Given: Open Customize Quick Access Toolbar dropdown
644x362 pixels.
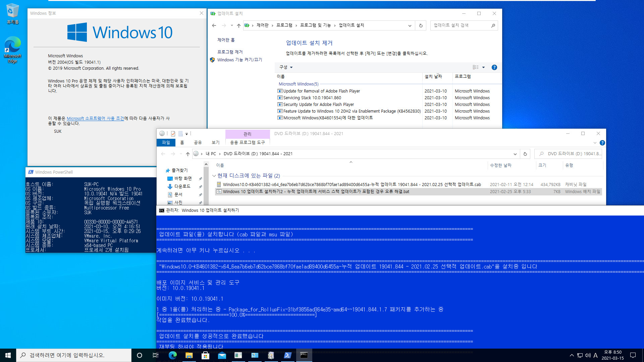Looking at the screenshot, I should coord(187,134).
